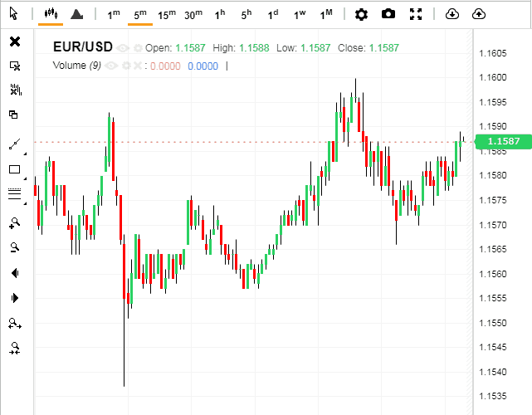The width and height of the screenshot is (532, 415).
Task: Expand the line drawing tool options
Action: point(24,154)
